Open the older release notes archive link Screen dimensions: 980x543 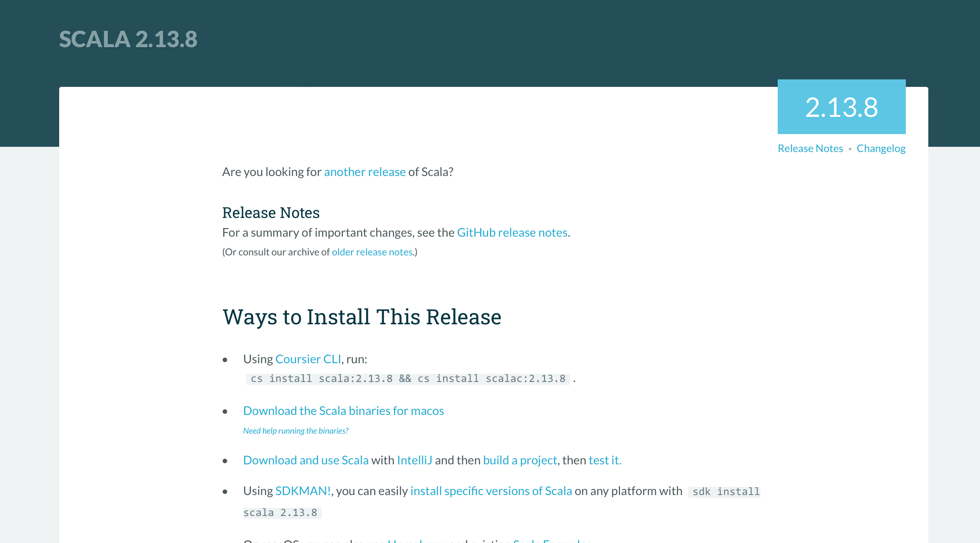click(x=372, y=252)
